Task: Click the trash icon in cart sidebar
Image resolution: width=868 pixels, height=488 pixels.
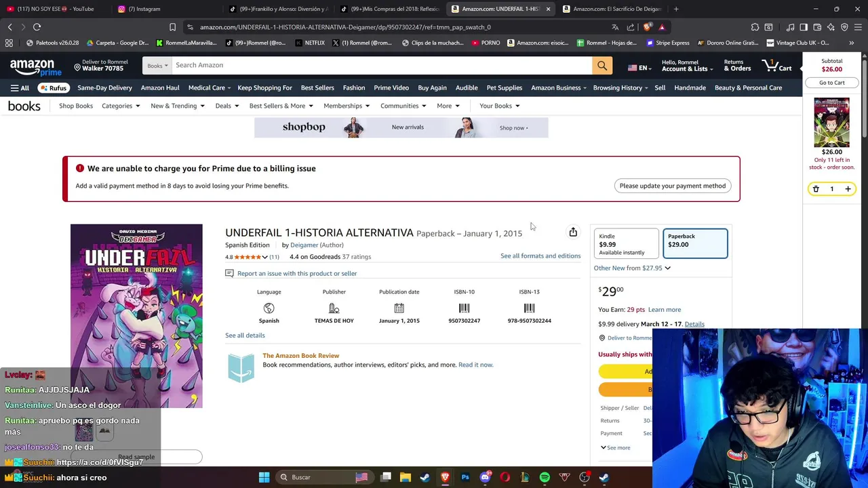Action: pos(816,189)
